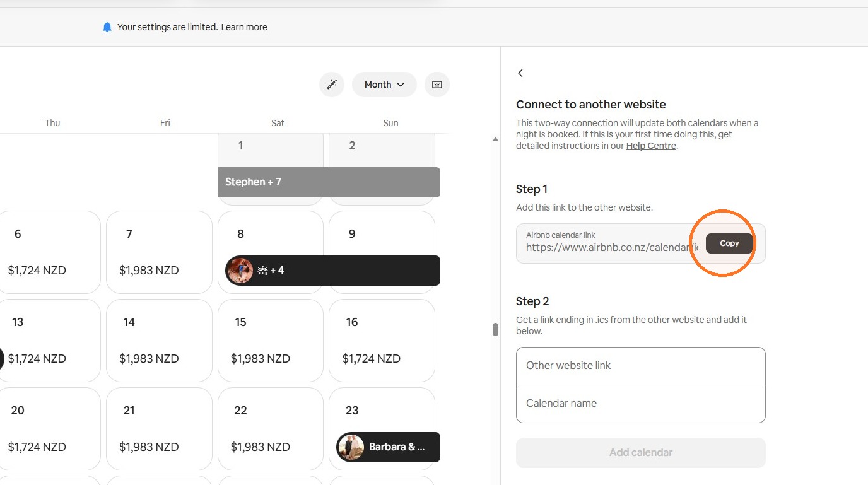This screenshot has height=485, width=868.
Task: Click the day 2 calendar cell
Action: [x=382, y=150]
